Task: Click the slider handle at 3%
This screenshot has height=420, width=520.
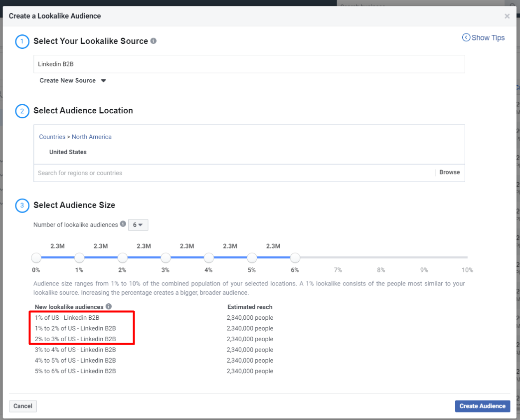Action: tap(166, 257)
